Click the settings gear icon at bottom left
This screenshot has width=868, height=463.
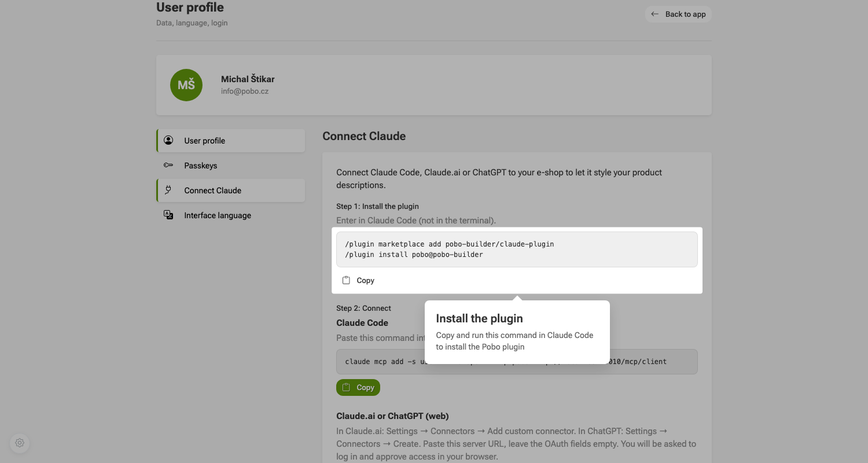coord(20,443)
